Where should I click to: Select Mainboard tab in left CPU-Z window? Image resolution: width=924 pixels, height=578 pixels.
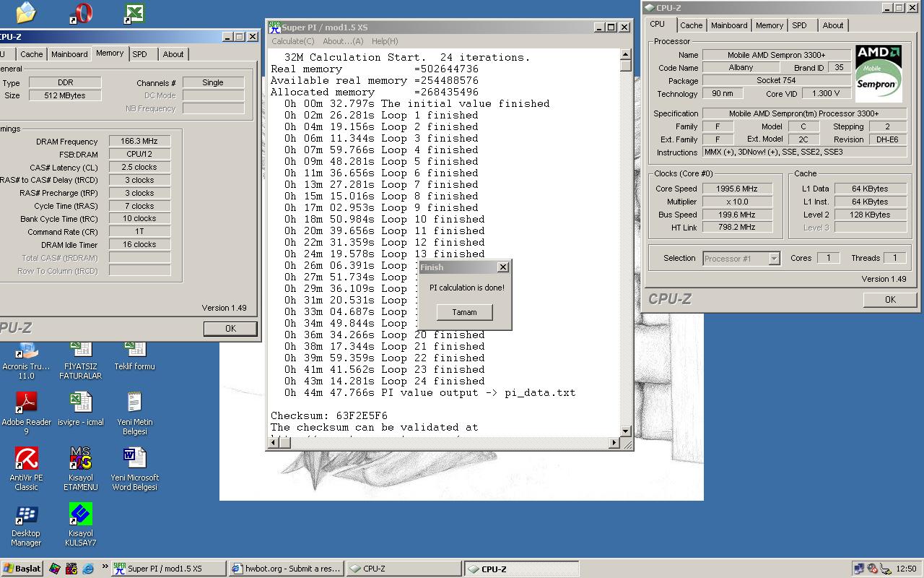coord(69,54)
